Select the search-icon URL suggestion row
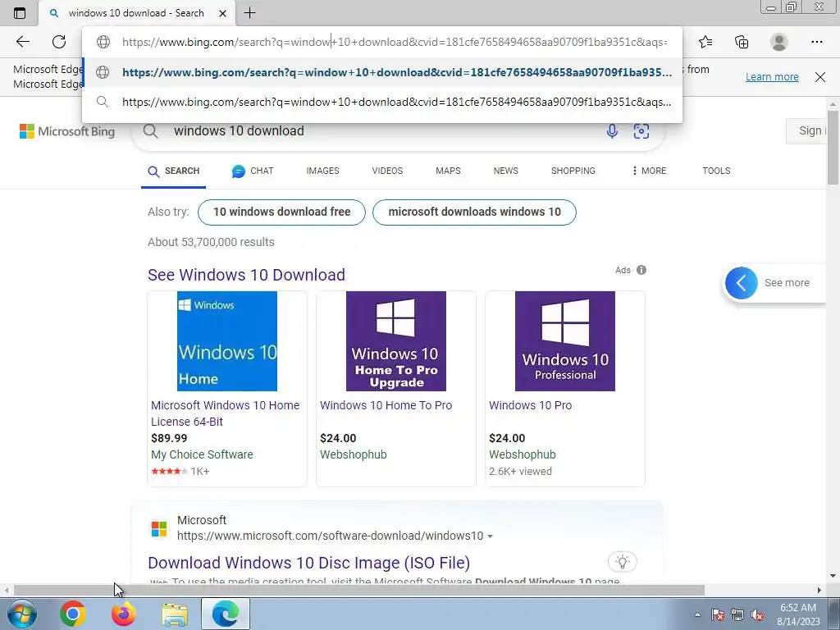This screenshot has height=630, width=840. click(382, 102)
